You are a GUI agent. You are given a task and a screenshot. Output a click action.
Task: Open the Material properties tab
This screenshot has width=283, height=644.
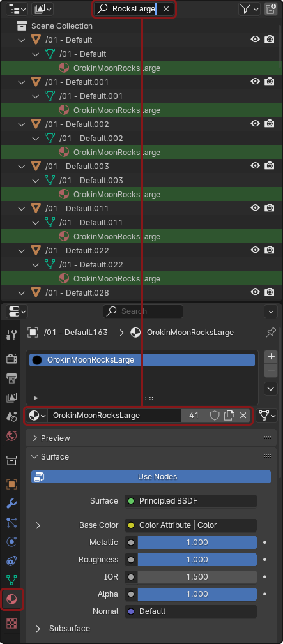pyautogui.click(x=11, y=600)
